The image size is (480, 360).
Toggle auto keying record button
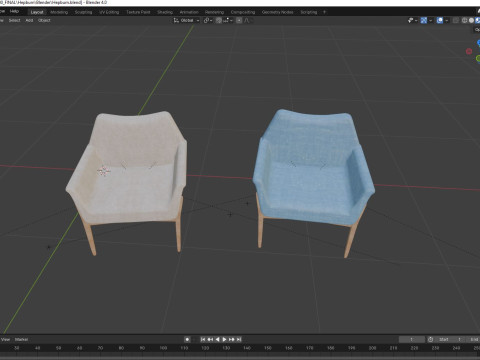coord(187,339)
